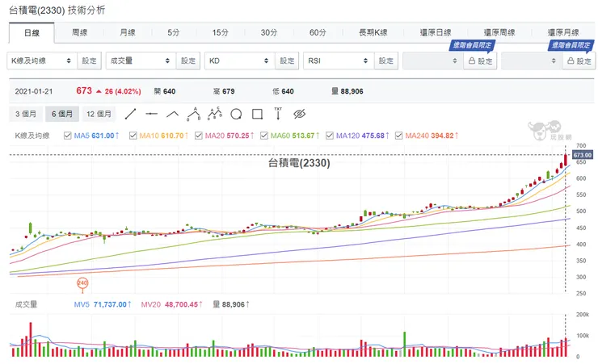
Task: Click the 240 marker on the chart
Action: pyautogui.click(x=82, y=283)
